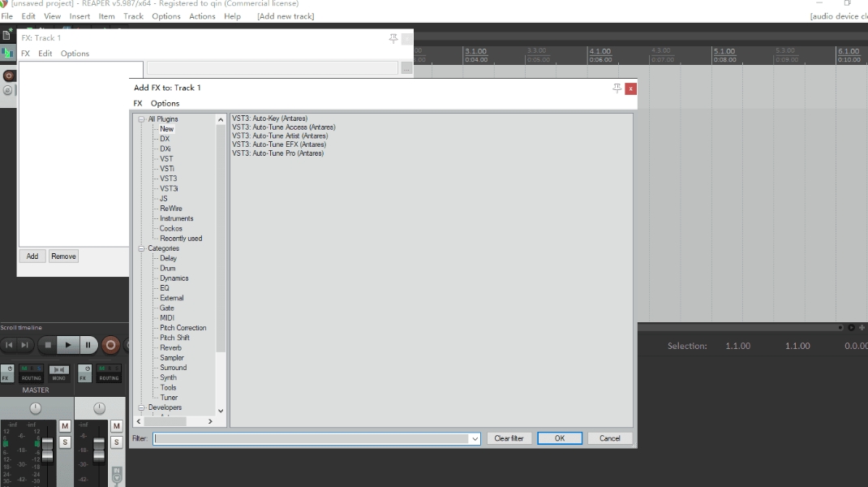Viewport: 868px width, 487px height.
Task: Click the MASTER pan knob
Action: click(36, 408)
